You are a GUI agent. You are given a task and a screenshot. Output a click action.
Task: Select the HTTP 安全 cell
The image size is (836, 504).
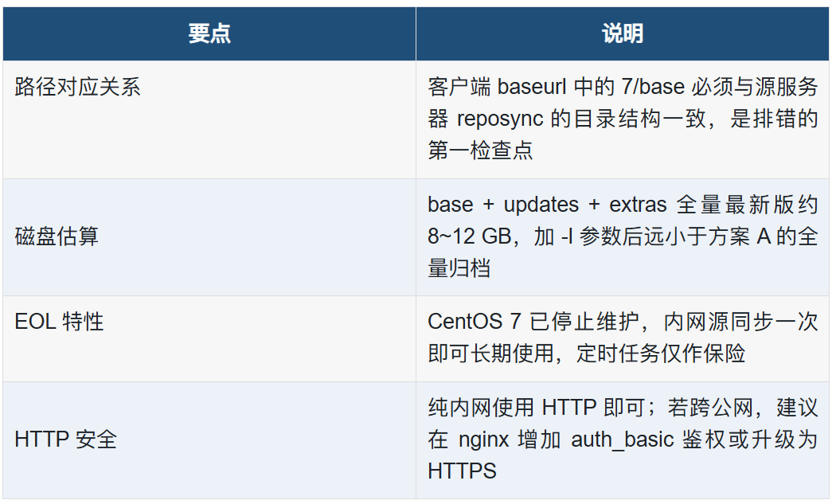209,440
